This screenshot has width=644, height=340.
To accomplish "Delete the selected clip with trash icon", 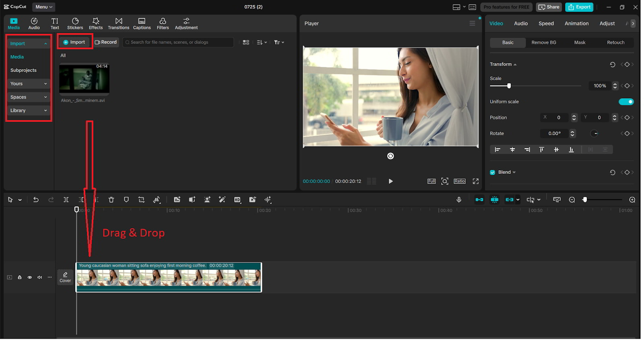I will click(x=111, y=200).
